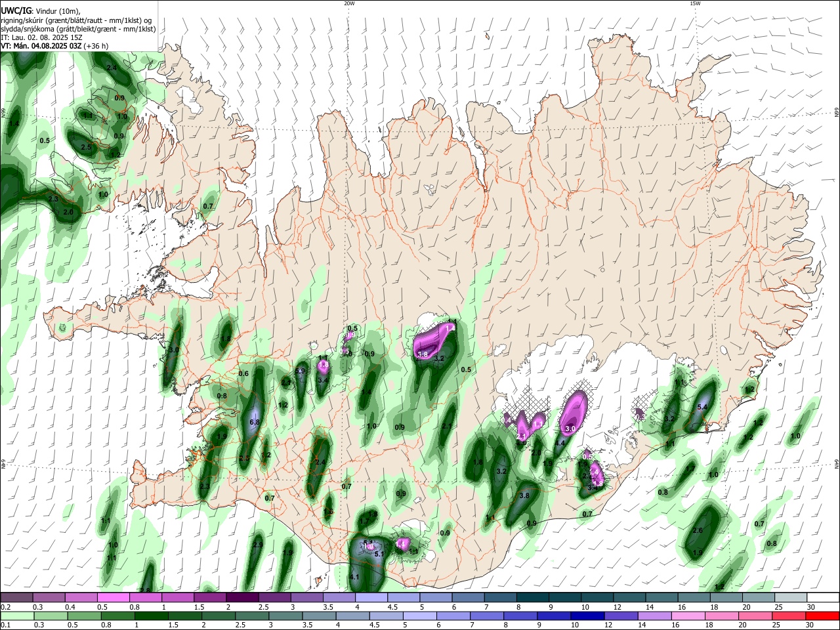
Task: Click the 0.6 precipitation value on the map
Action: pyautogui.click(x=243, y=374)
